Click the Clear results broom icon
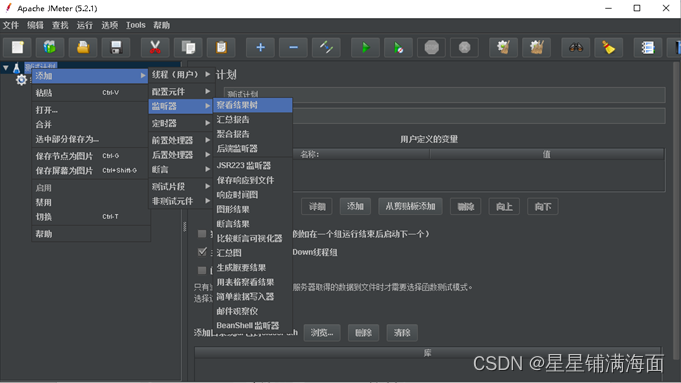This screenshot has width=681, height=383. pyautogui.click(x=503, y=47)
